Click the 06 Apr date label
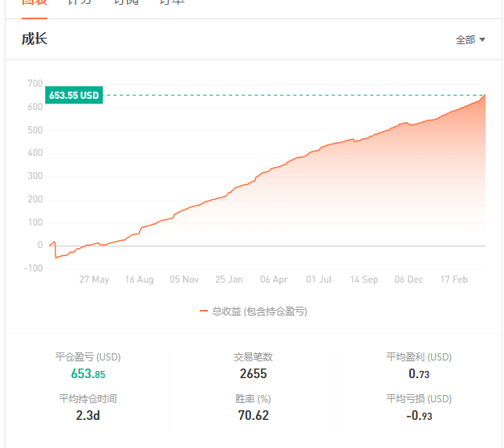The height and width of the screenshot is (448, 504). (x=274, y=279)
